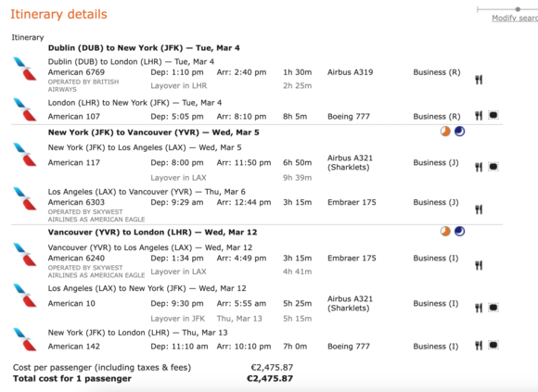Click the lie-flat seat icon for American 117
Screen dimensions: 538x392
pyautogui.click(x=493, y=167)
